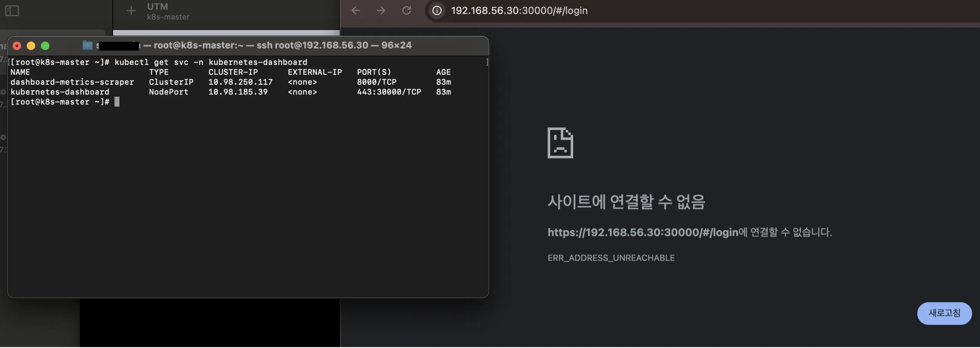Click the 'NodePort' type value

(169, 92)
